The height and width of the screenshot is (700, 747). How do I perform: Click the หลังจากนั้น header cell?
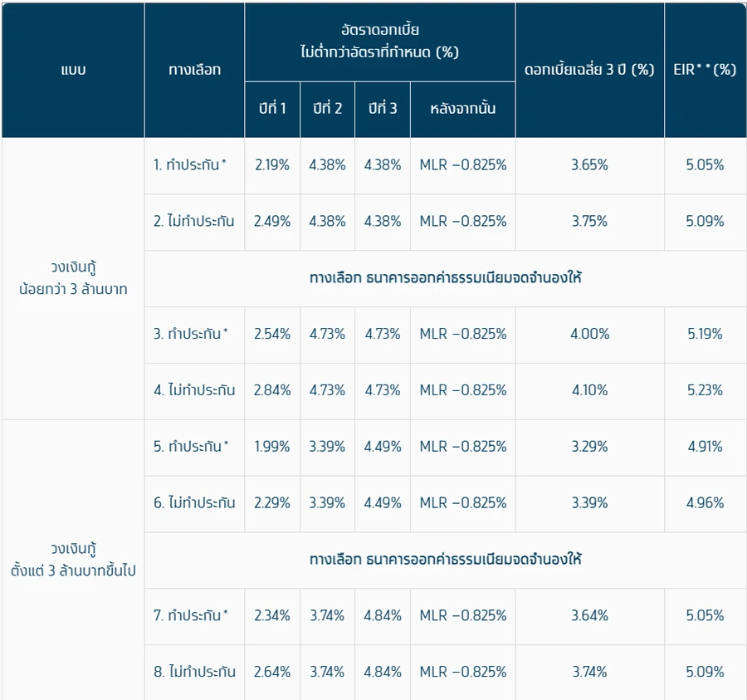462,109
